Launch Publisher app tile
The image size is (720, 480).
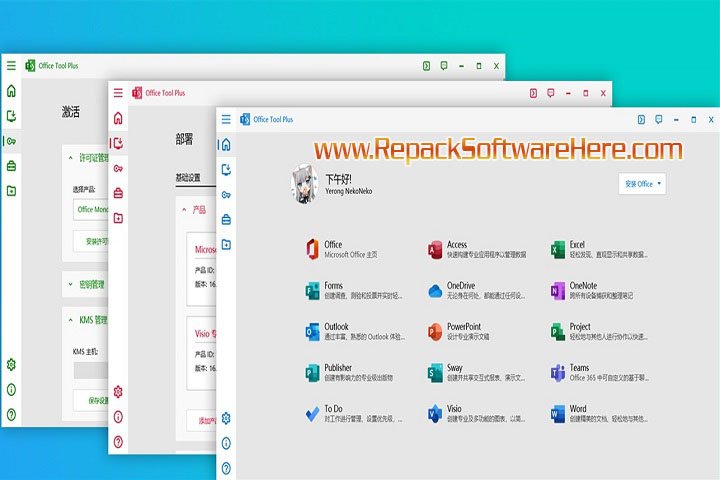(349, 373)
